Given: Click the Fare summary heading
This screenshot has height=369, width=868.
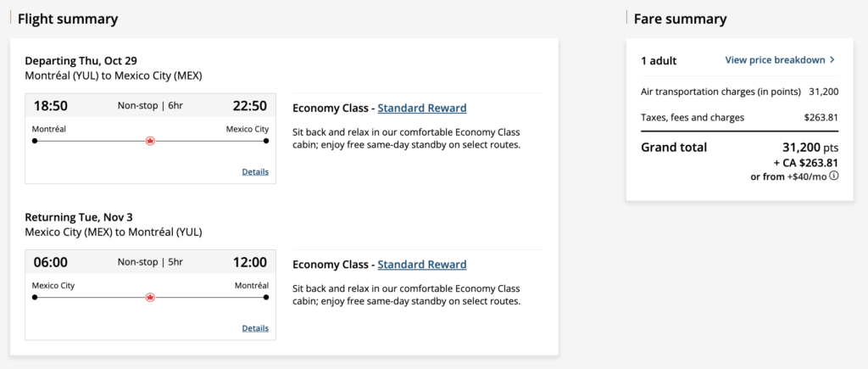Looking at the screenshot, I should coord(679,19).
